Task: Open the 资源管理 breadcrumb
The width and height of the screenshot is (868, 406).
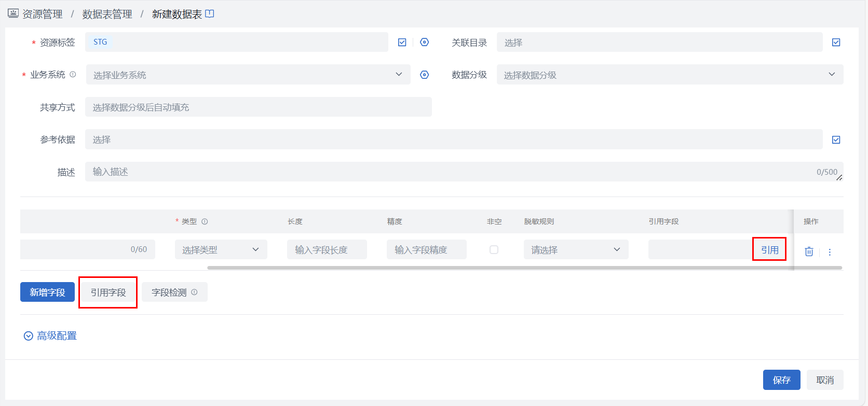Action: pyautogui.click(x=43, y=14)
